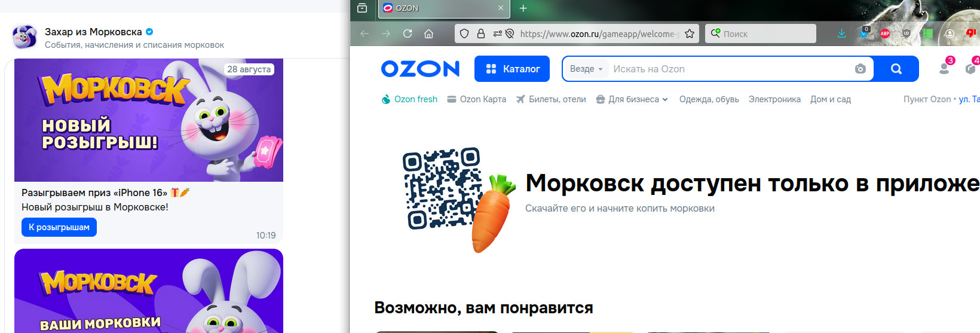Go to the OZON logo homepage
The width and height of the screenshot is (980, 333).
421,69
